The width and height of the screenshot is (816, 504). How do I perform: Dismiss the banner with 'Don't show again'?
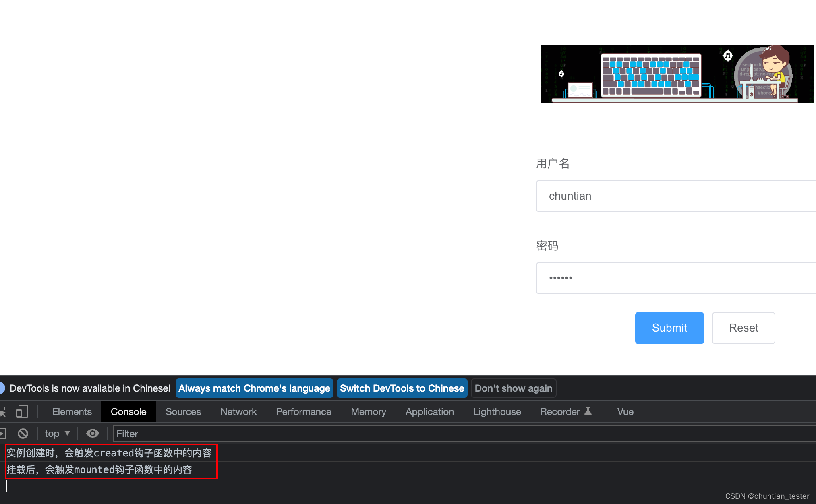tap(514, 388)
